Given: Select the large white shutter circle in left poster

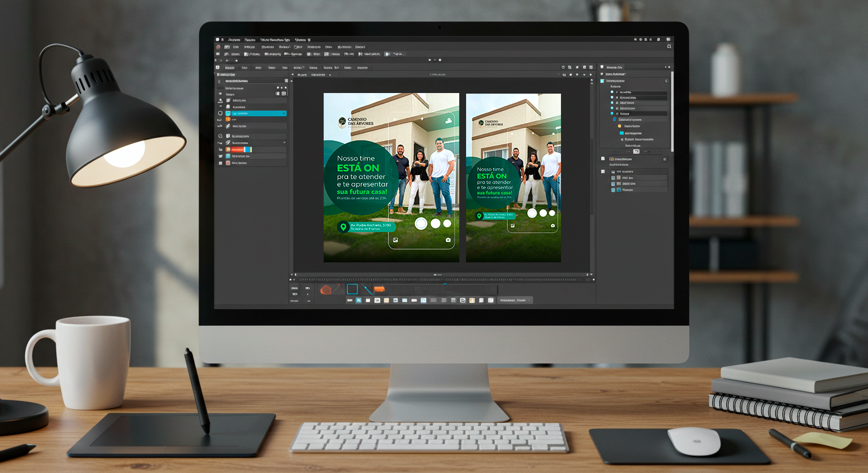Looking at the screenshot, I should (421, 224).
